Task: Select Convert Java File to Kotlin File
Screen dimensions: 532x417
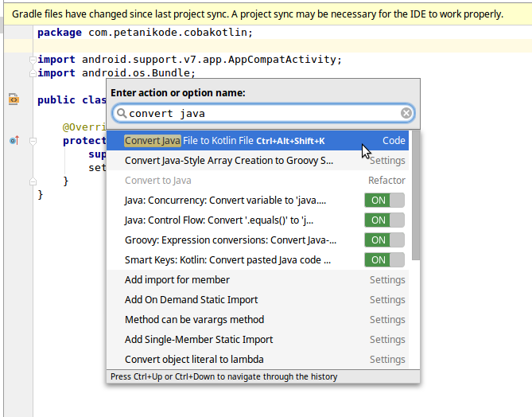Action: (258, 141)
